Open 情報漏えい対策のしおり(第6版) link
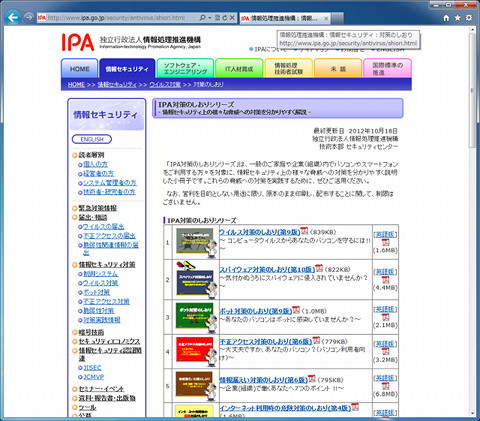Viewport: 480px width, 421px height. 263,380
